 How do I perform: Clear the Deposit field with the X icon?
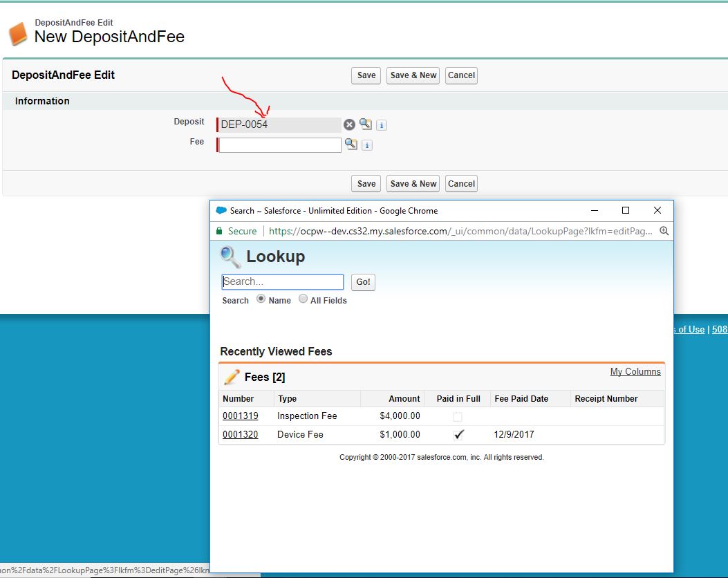pyautogui.click(x=349, y=124)
